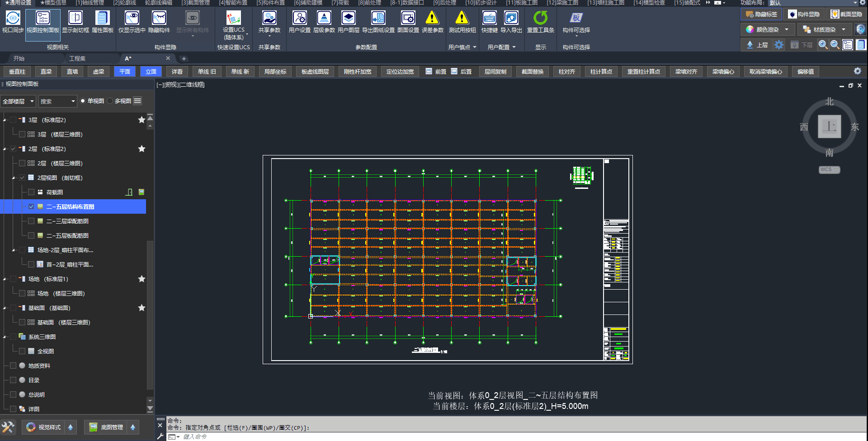Click the 层间复制 button

click(x=495, y=72)
